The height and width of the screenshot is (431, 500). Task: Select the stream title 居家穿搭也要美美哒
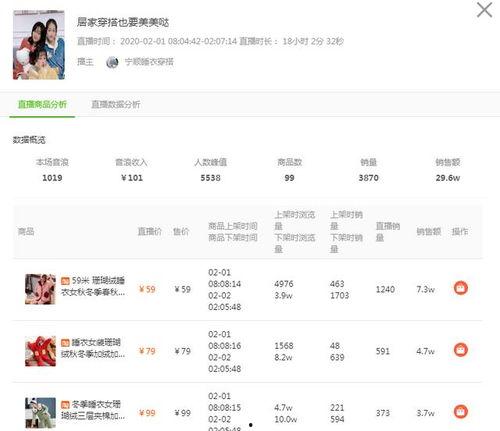(x=123, y=22)
